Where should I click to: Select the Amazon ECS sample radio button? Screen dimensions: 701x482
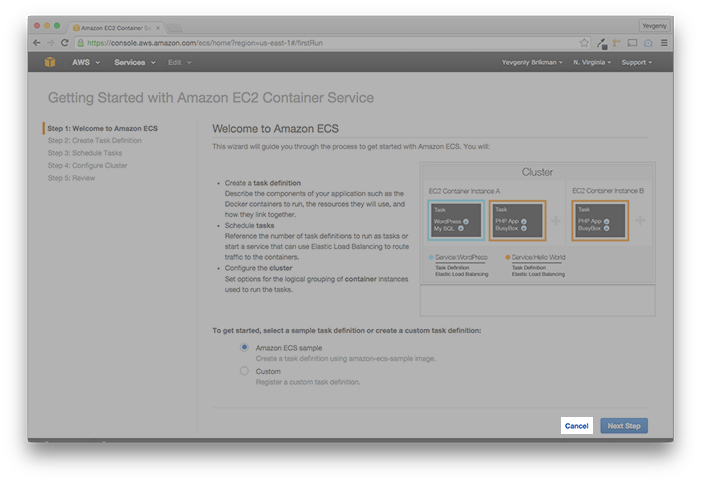pyautogui.click(x=244, y=347)
